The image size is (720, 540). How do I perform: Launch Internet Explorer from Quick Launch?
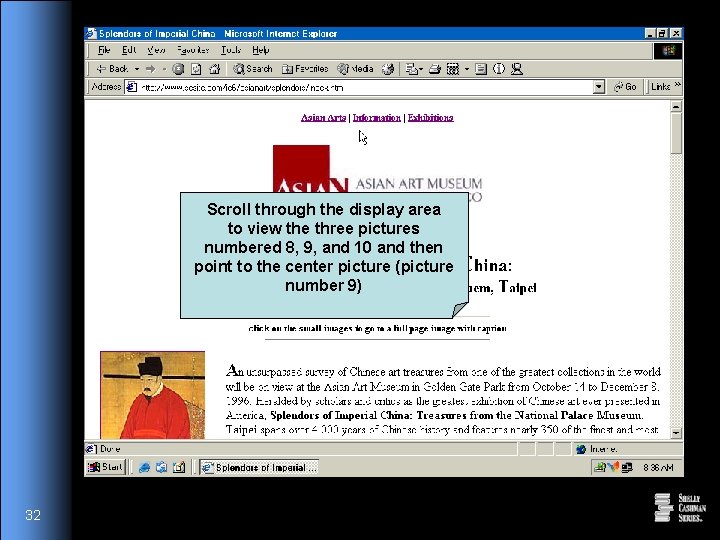click(144, 467)
